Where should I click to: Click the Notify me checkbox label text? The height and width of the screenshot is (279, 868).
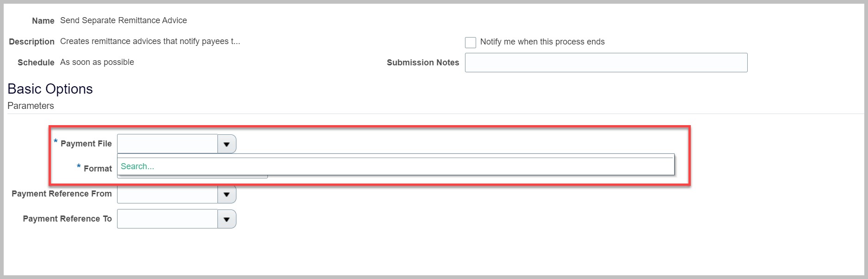[542, 42]
